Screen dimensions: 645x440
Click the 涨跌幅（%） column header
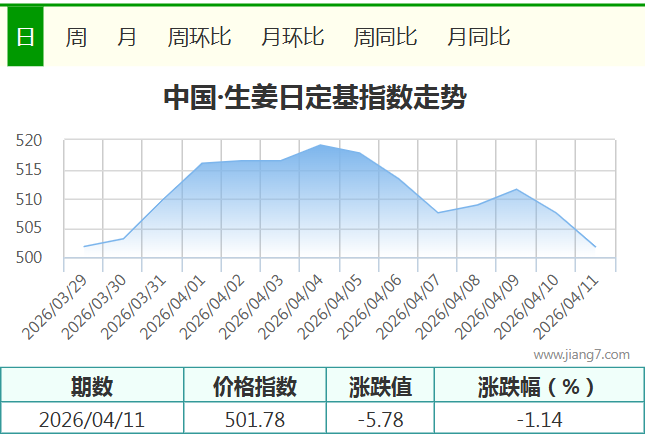[x=537, y=386]
